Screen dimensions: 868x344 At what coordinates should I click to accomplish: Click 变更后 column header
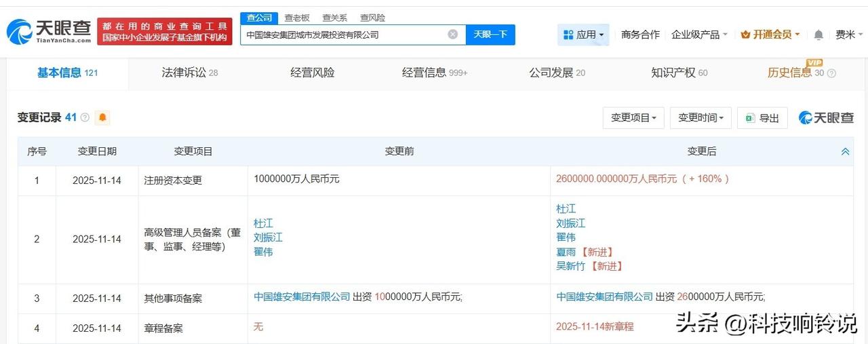coord(702,151)
